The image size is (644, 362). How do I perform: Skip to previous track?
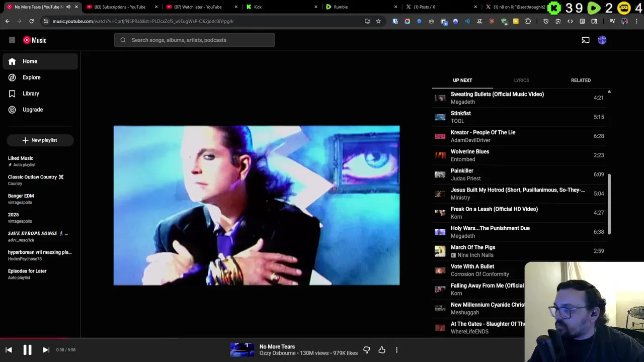[9, 350]
